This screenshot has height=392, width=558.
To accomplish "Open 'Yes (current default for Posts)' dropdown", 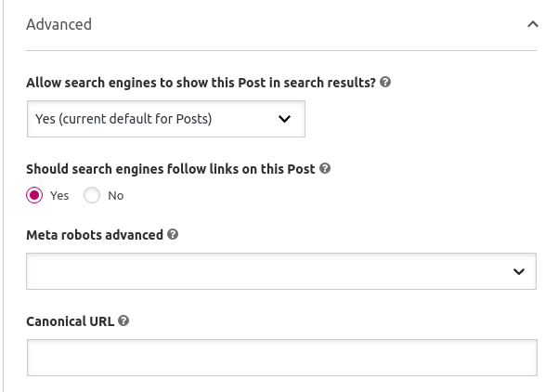I will coord(166,119).
